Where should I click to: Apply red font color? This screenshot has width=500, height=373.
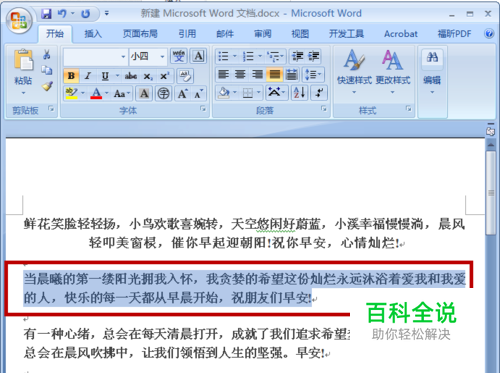96,93
